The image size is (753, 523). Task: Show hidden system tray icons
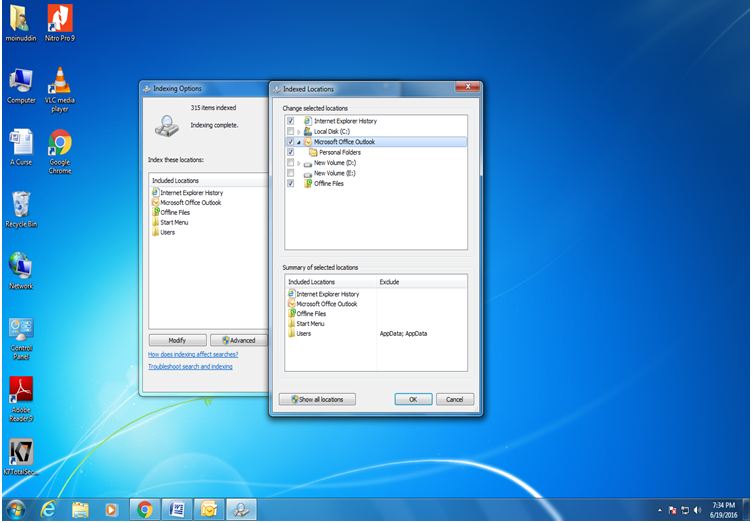[x=660, y=510]
